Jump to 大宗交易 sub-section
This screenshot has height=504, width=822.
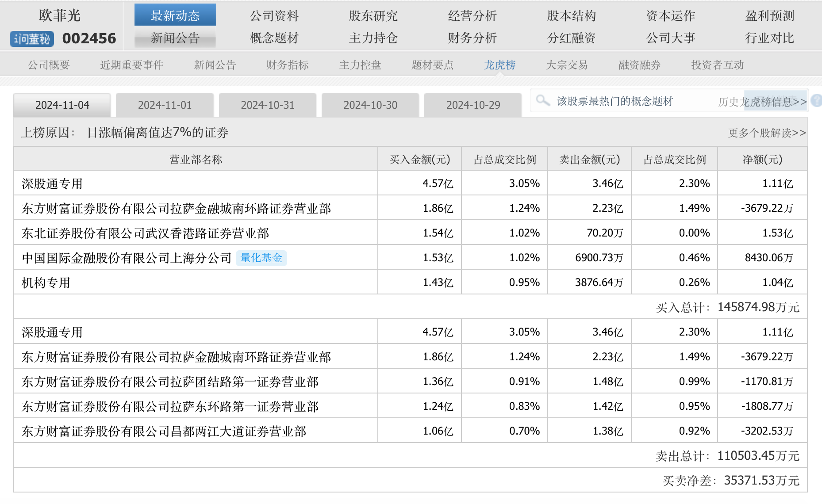coord(567,65)
